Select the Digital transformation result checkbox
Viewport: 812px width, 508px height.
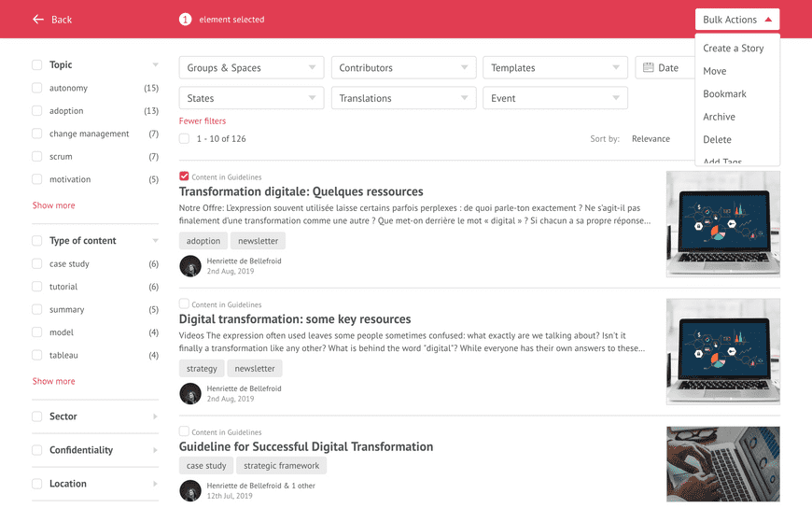[x=184, y=303]
